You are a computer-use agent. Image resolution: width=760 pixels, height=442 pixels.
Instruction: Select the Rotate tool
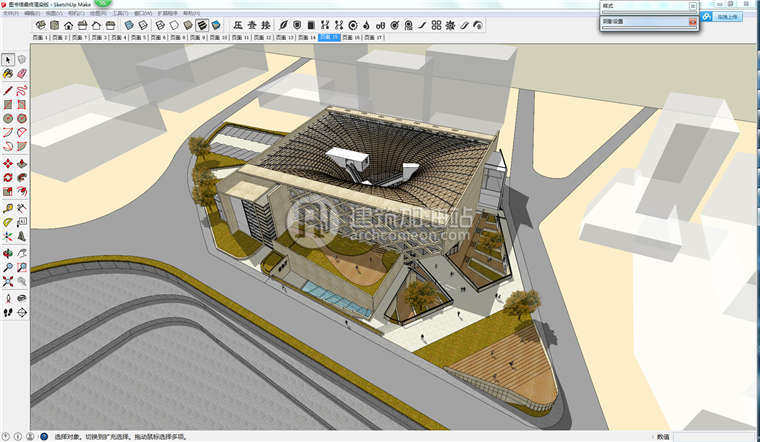pyautogui.click(x=8, y=178)
